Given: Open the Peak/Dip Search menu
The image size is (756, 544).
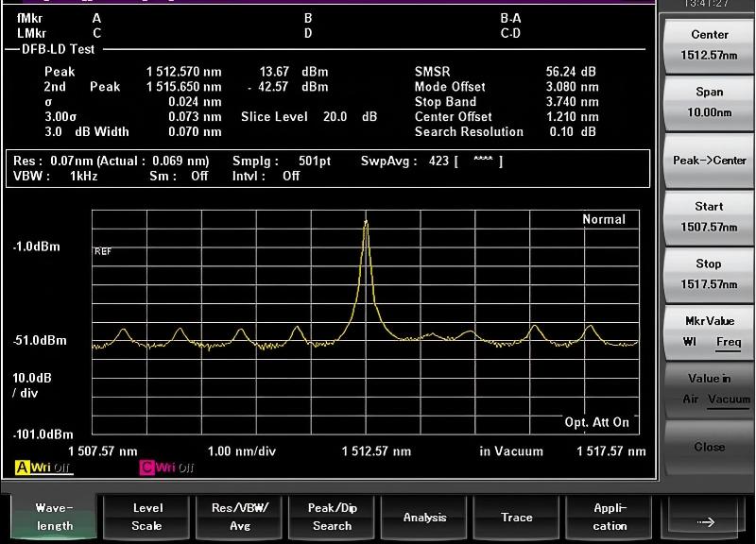Looking at the screenshot, I should [x=332, y=518].
